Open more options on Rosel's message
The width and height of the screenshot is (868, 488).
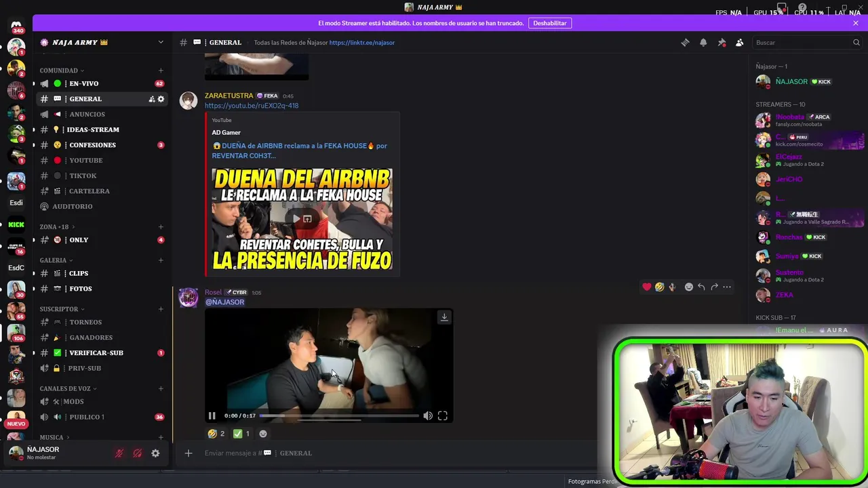[727, 287]
